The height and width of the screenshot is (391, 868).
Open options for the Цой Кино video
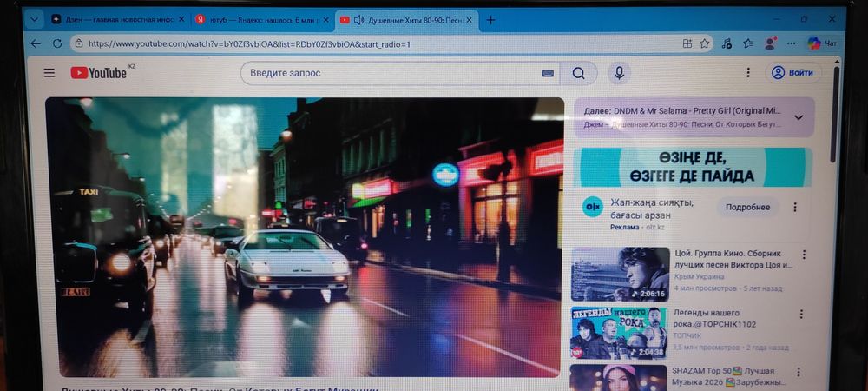tap(803, 255)
